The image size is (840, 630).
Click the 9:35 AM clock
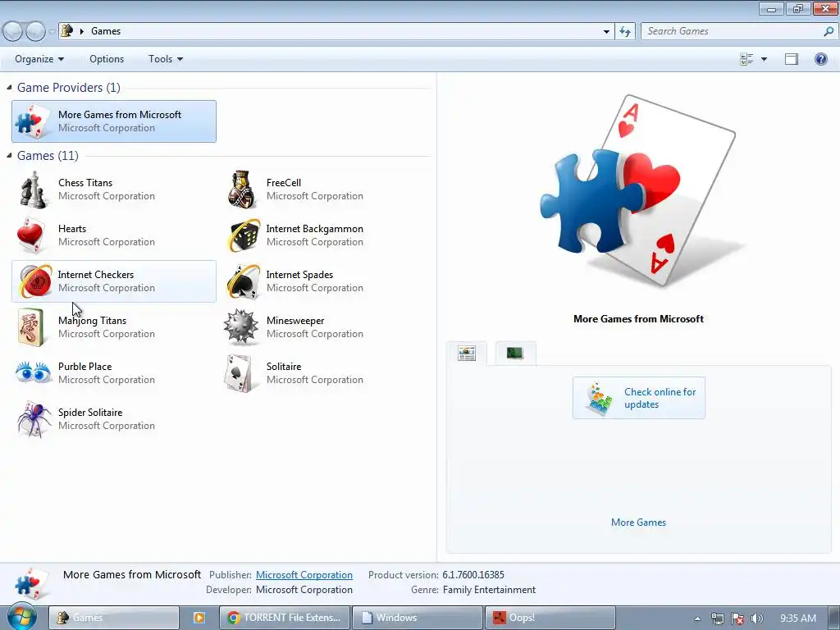pos(798,619)
